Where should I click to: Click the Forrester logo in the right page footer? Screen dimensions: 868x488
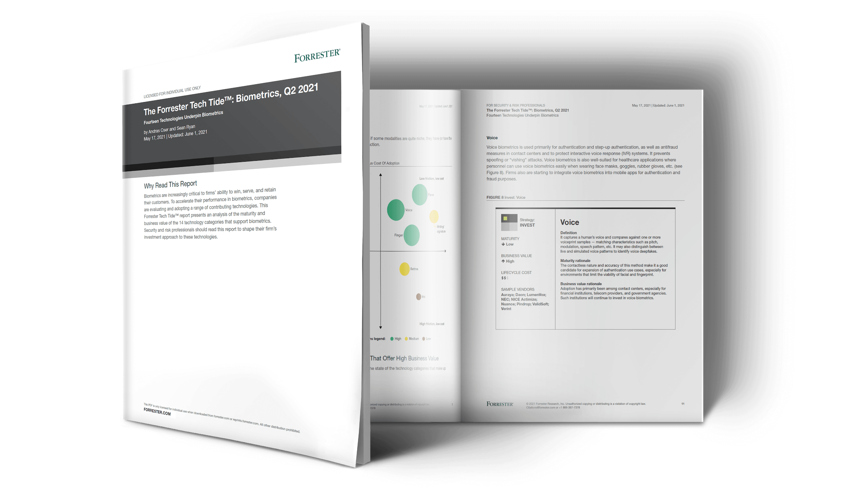coord(500,404)
